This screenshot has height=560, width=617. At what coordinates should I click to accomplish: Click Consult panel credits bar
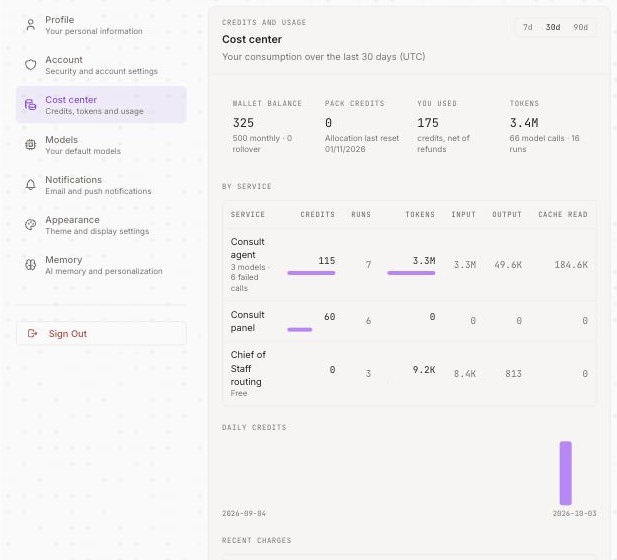300,330
